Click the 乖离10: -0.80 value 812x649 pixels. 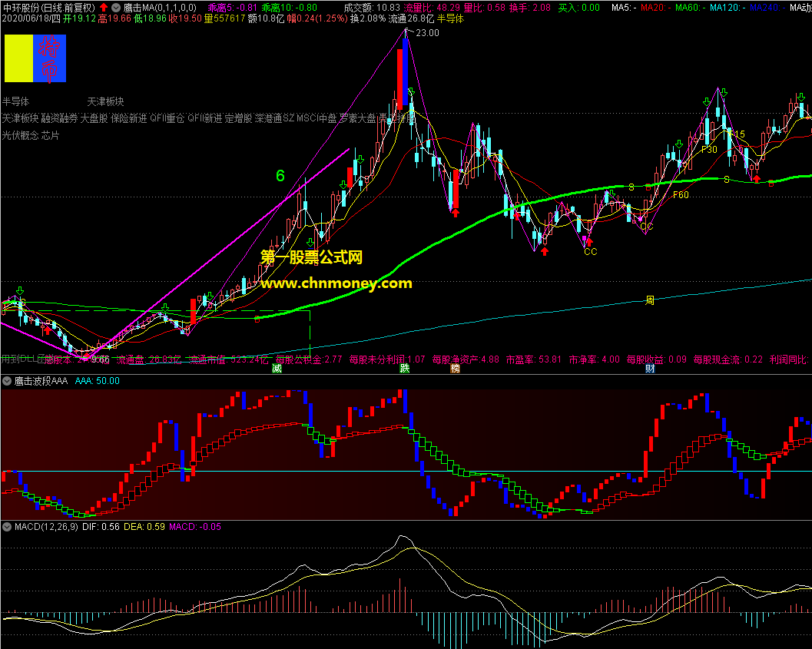(x=289, y=8)
